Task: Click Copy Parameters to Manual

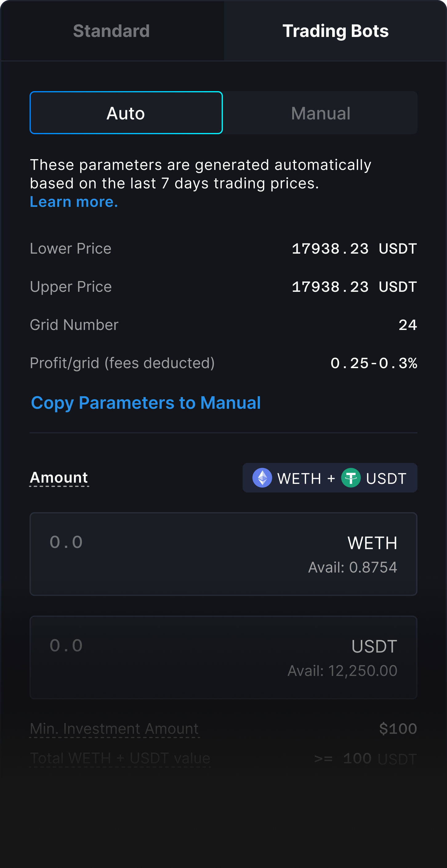Action: (x=146, y=403)
